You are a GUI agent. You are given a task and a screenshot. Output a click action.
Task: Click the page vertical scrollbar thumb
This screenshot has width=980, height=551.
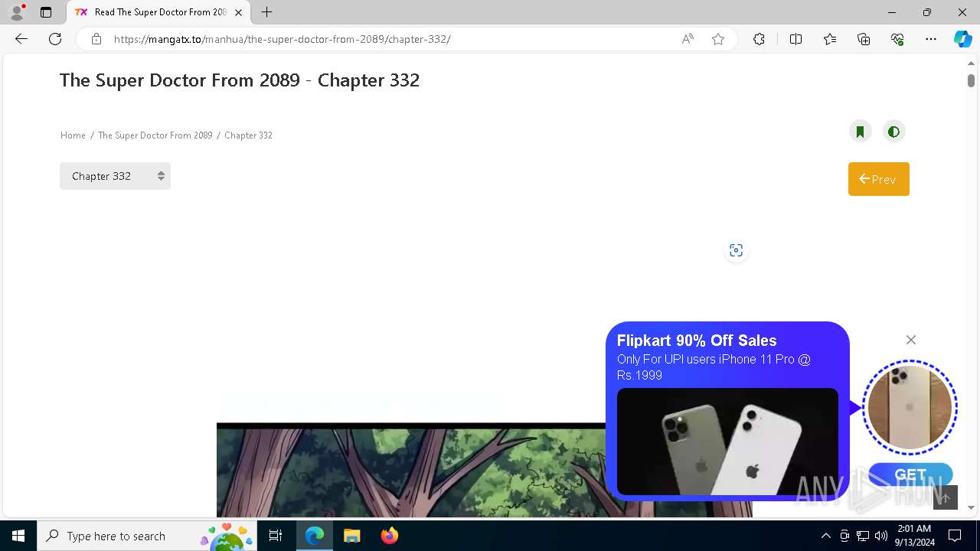coord(971,80)
